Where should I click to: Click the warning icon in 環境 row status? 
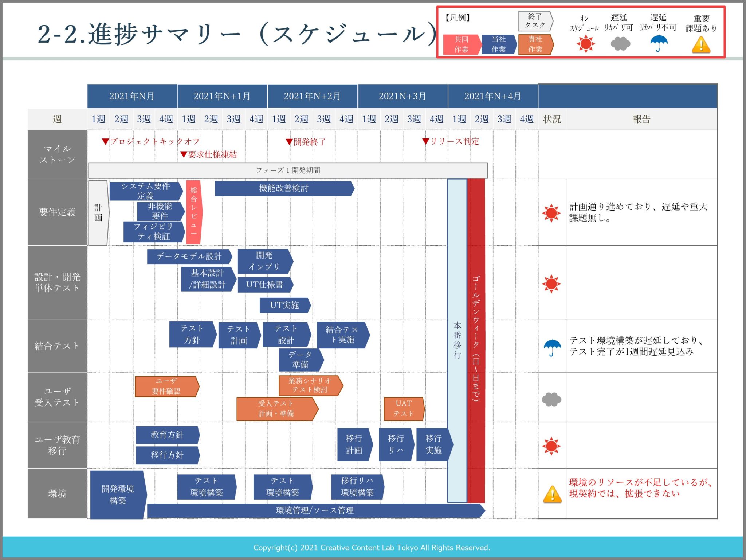tap(552, 495)
